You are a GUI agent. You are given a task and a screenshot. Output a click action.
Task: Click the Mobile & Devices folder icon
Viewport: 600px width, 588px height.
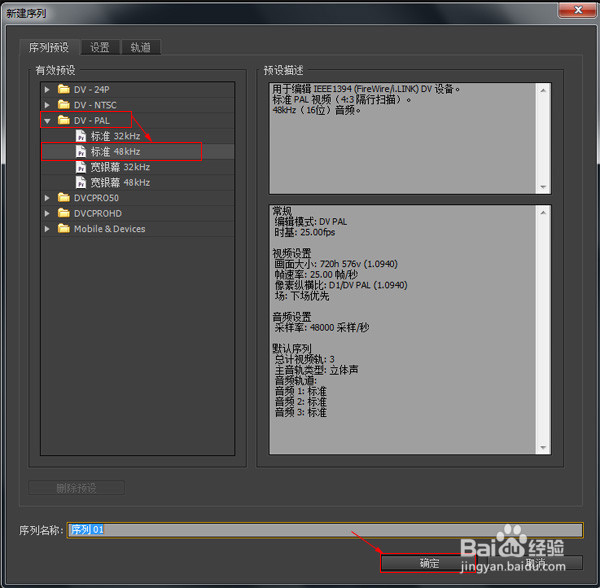[x=64, y=228]
